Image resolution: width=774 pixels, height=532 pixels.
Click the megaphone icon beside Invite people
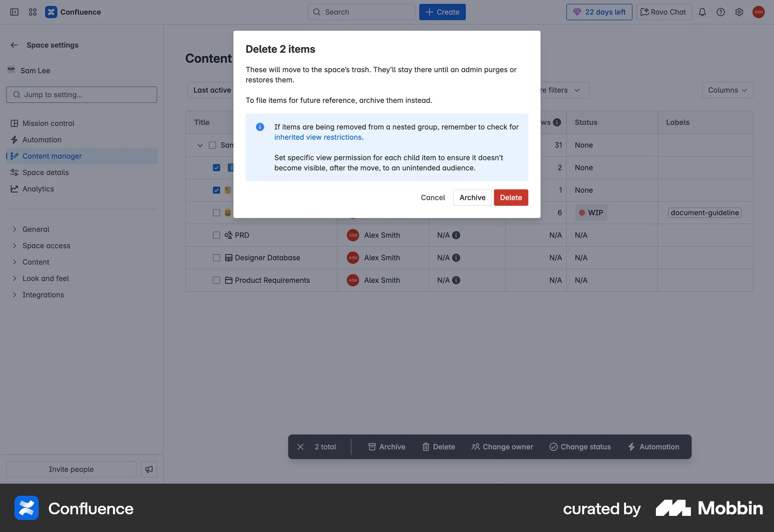(148, 469)
